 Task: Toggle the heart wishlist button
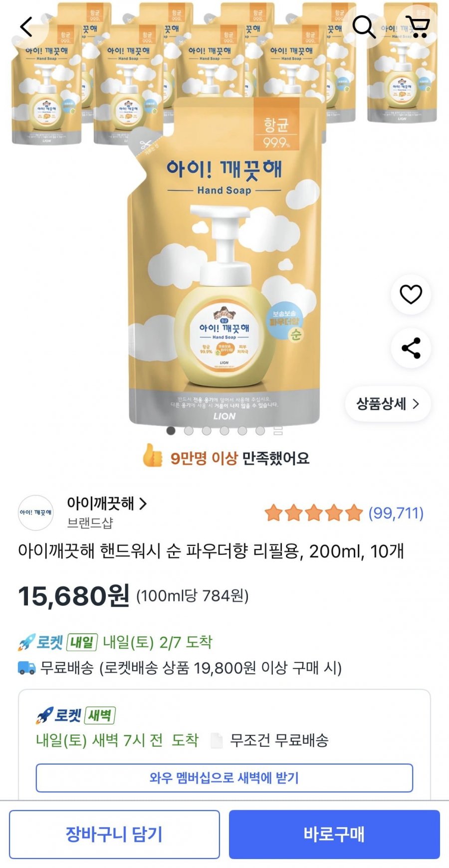(411, 294)
